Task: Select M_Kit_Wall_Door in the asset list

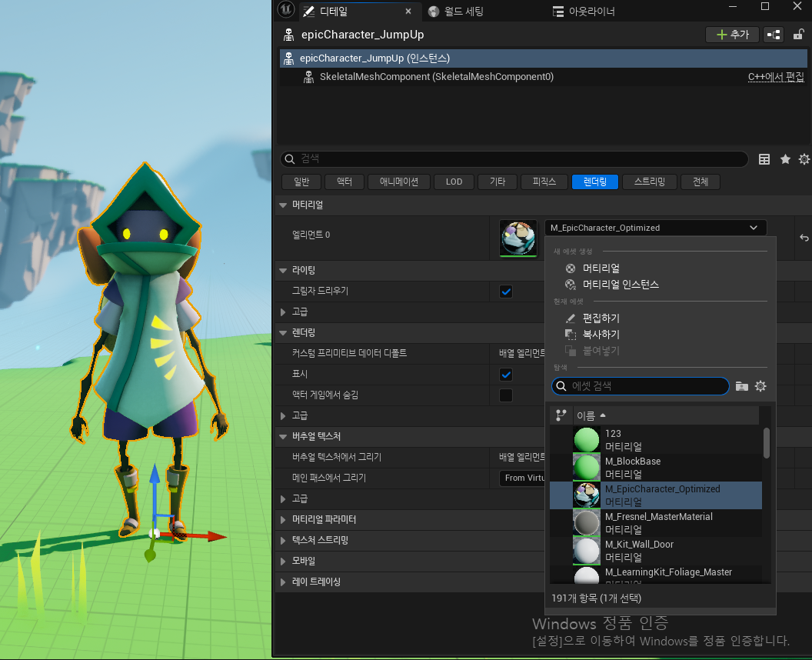Action: point(656,551)
